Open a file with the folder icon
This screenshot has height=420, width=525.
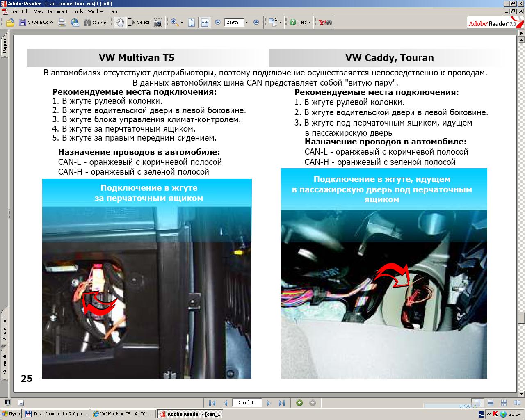click(x=10, y=23)
